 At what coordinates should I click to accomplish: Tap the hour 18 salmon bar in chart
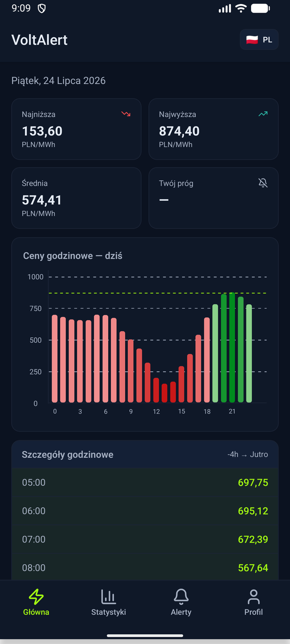pos(207,360)
